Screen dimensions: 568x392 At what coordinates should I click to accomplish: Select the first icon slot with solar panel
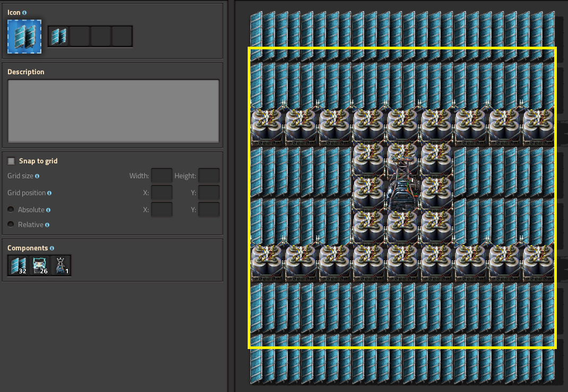58,36
